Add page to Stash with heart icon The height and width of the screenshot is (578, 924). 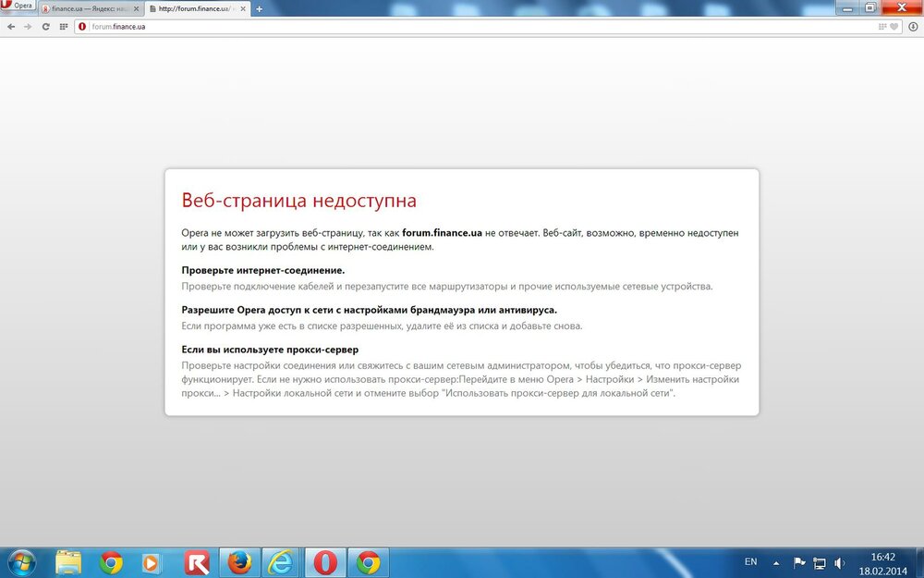point(894,27)
